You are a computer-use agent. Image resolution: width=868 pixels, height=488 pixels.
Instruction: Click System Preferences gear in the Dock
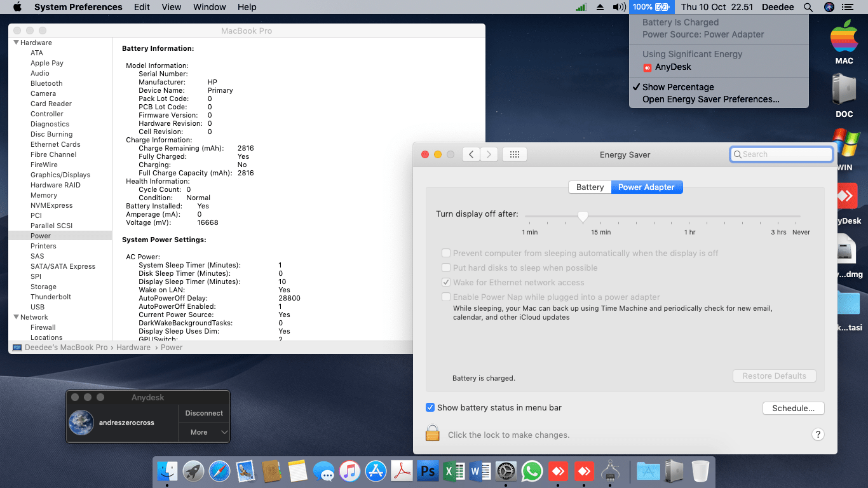pos(506,471)
